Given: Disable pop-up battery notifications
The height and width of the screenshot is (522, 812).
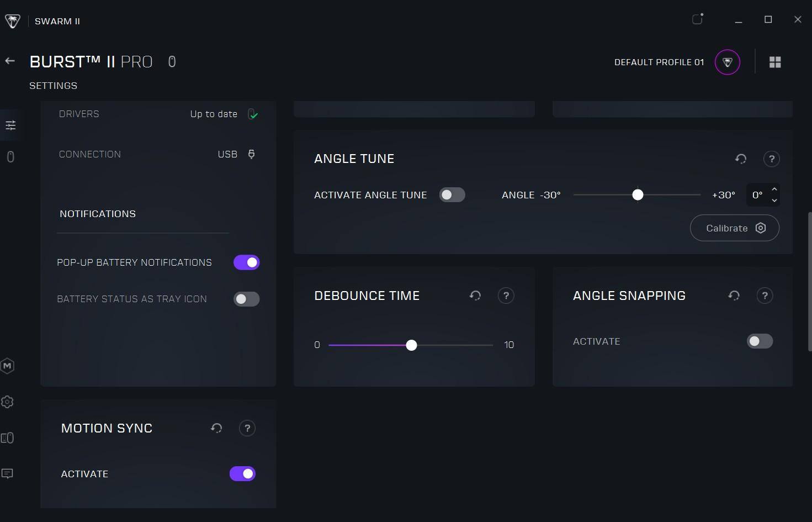Looking at the screenshot, I should tap(246, 262).
